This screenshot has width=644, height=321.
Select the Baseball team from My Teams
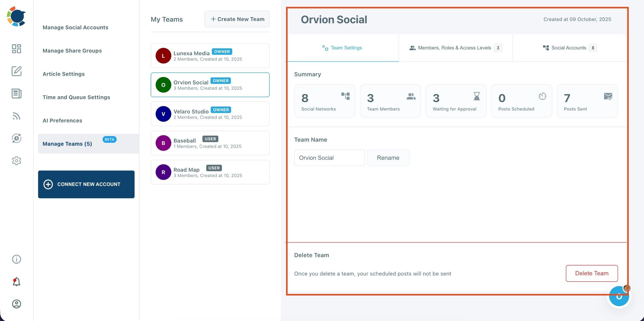point(210,143)
